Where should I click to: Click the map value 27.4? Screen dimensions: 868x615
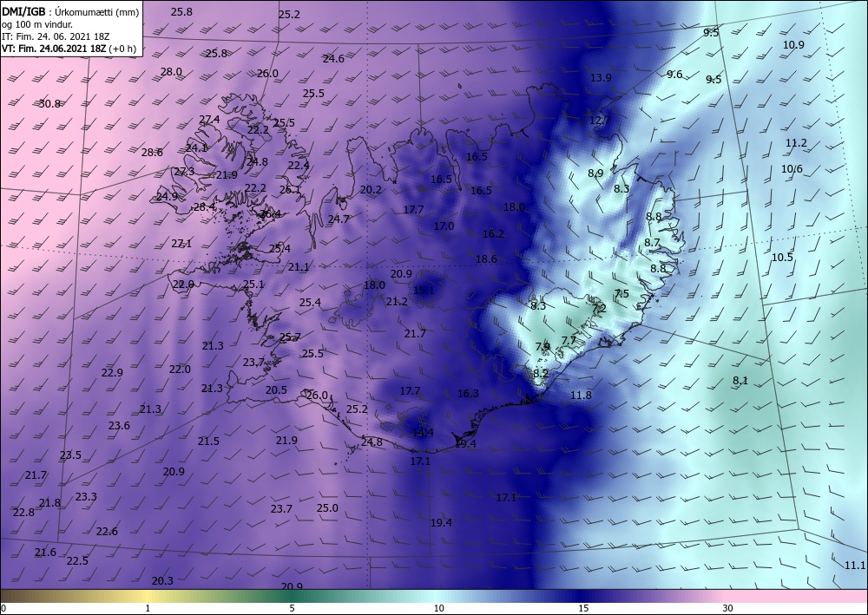(209, 120)
